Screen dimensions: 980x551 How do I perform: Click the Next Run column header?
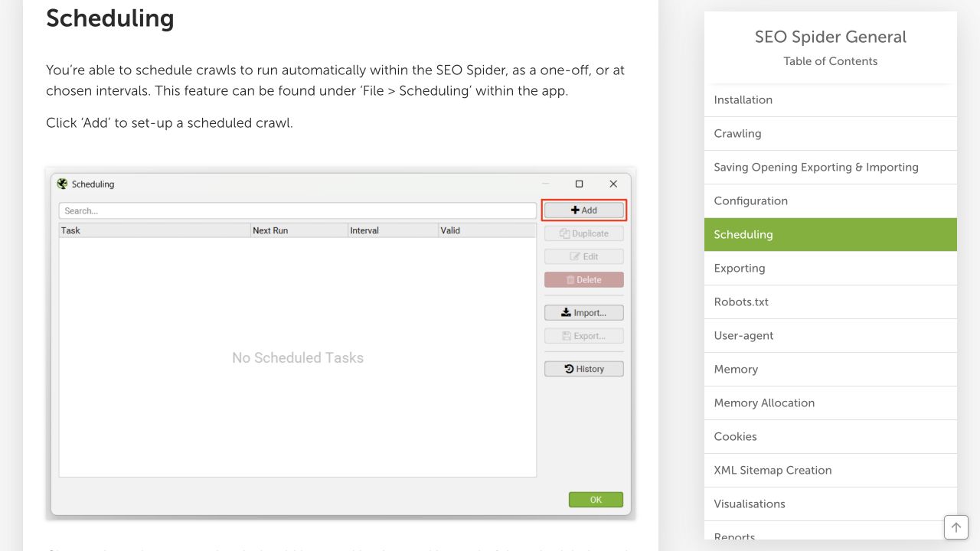click(x=299, y=230)
